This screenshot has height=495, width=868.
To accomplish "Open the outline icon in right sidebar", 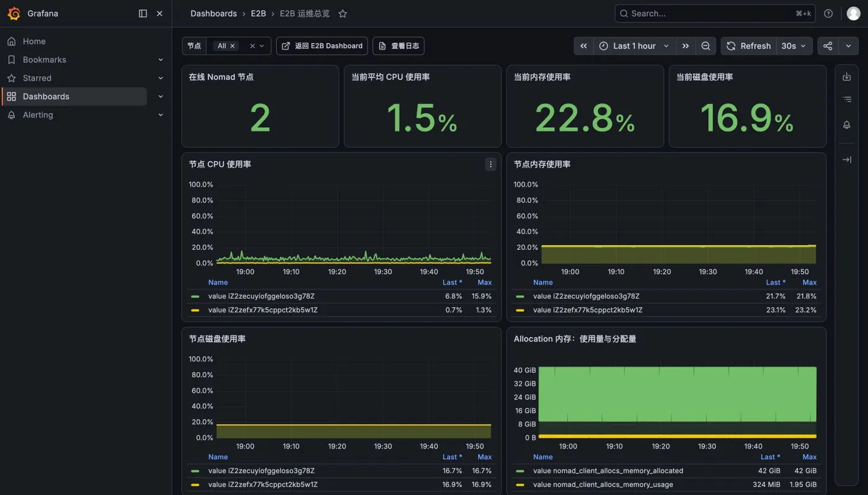I will (x=846, y=99).
